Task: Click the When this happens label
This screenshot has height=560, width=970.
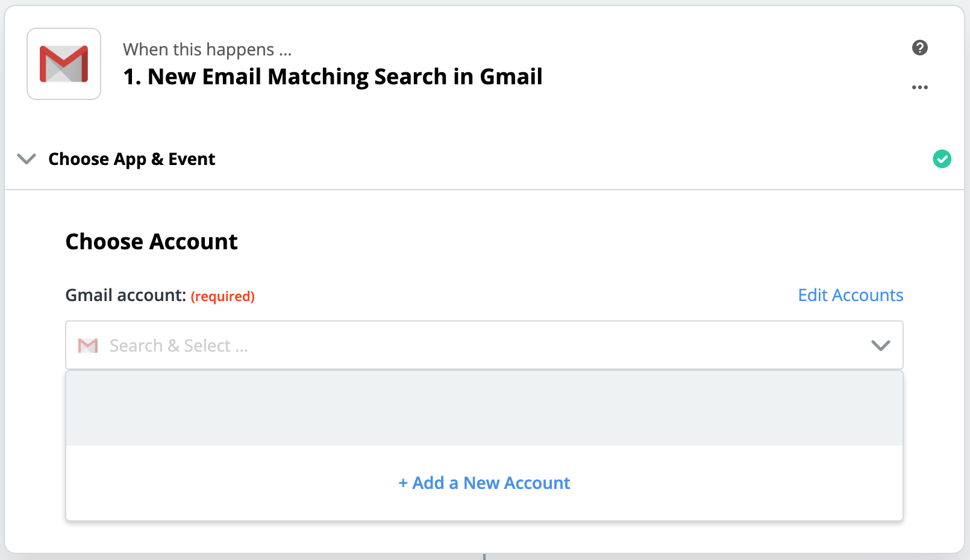Action: click(x=207, y=49)
